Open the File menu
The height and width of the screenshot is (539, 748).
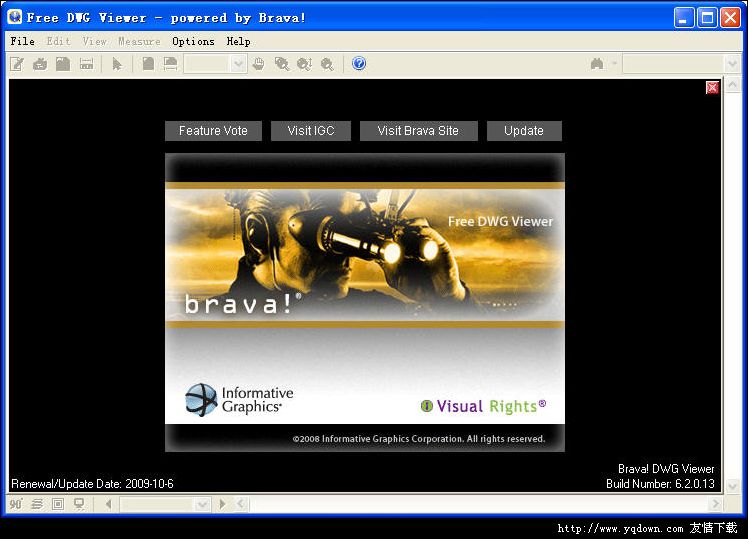point(22,41)
